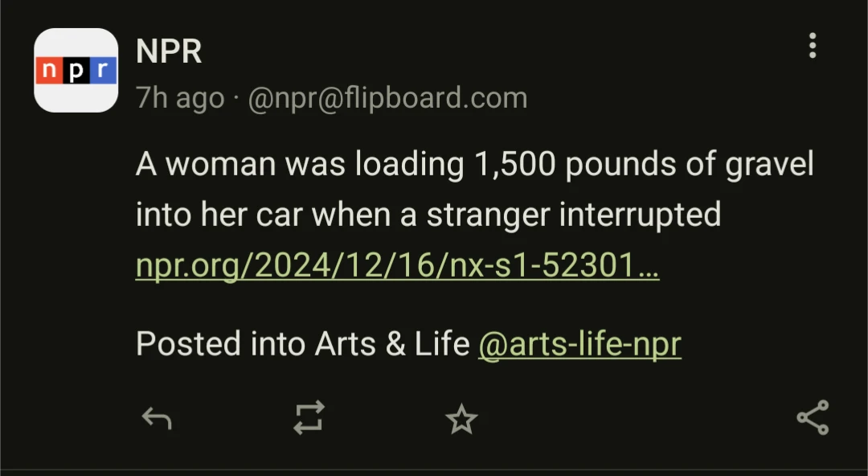Screen dimensions: 868x476
Task: Open the NPR profile avatar
Action: 76,71
